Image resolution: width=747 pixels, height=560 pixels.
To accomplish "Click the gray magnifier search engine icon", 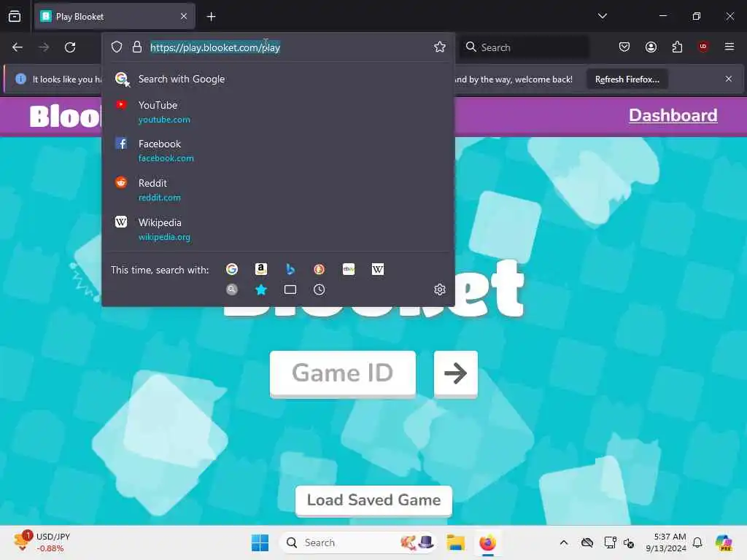I will pyautogui.click(x=232, y=289).
